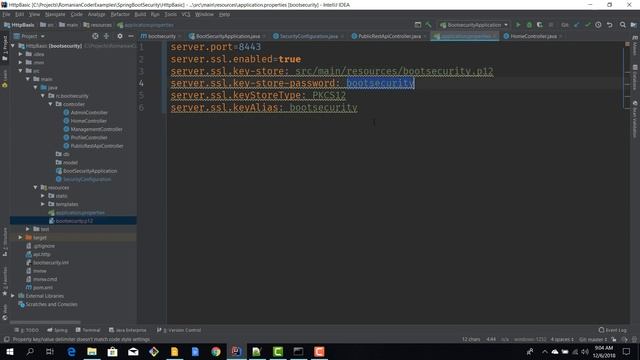Screen dimensions: 640x360
Task: Click the locate-file target icon in Project panel
Action: click(95, 36)
